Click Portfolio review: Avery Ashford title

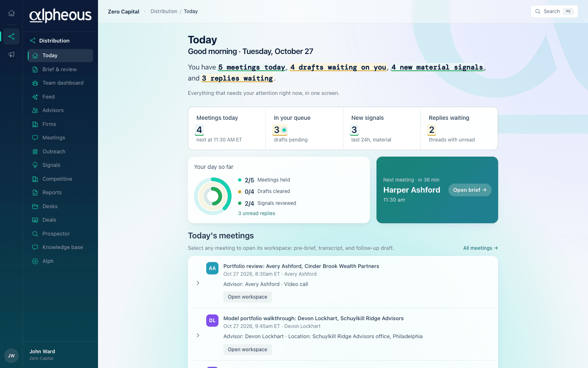pyautogui.click(x=301, y=266)
